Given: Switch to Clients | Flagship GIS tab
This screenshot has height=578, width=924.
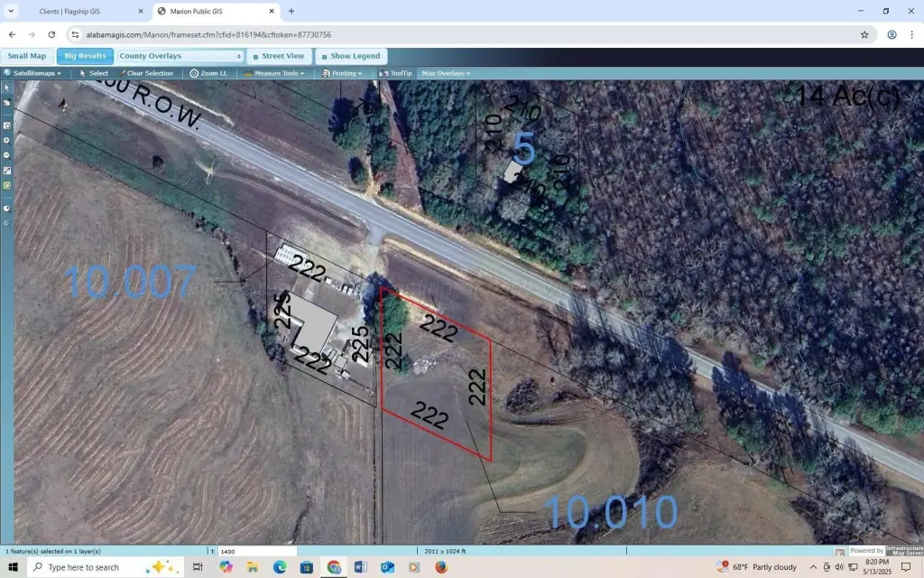Looking at the screenshot, I should click(x=77, y=11).
